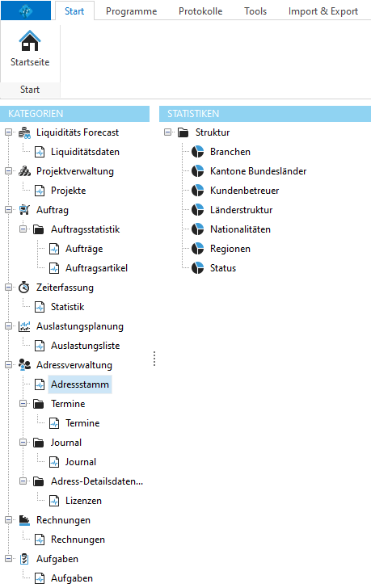
Task: Collapse the Auslastungsplanung node
Action: coord(8,325)
